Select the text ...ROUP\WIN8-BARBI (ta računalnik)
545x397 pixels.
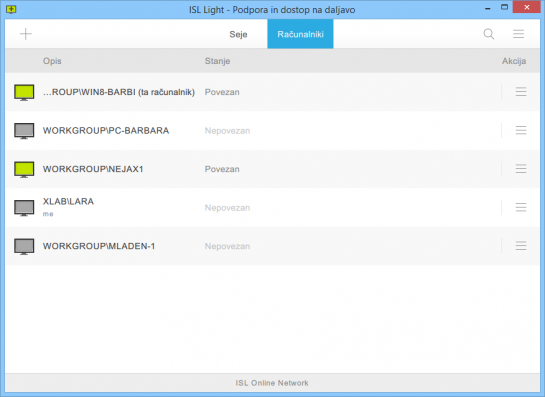pyautogui.click(x=119, y=92)
